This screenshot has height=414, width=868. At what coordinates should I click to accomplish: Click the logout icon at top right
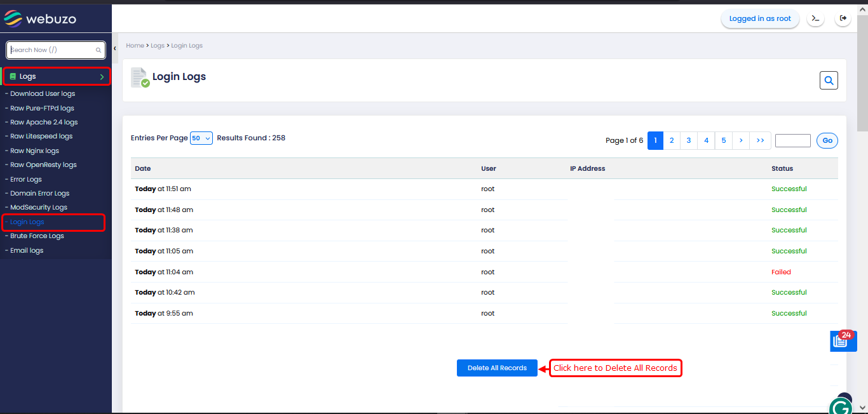click(x=843, y=18)
